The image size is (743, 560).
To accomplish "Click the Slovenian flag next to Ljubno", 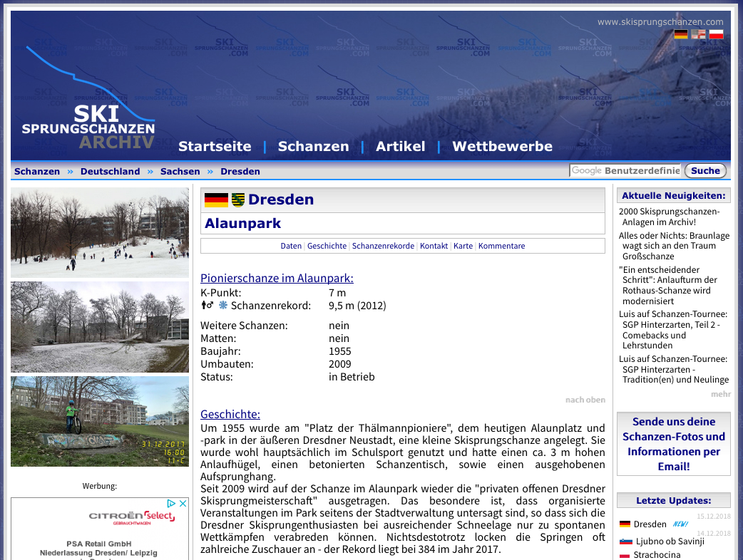I will pyautogui.click(x=625, y=541).
